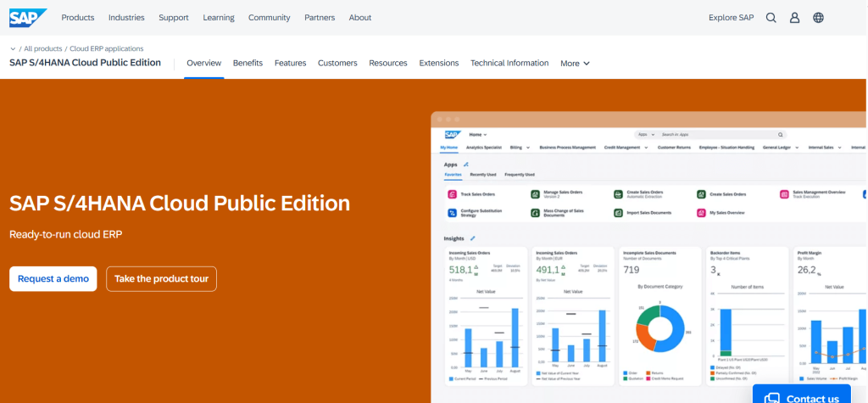Click the Contact us chat button
Screen dimensions: 868x403
tap(802, 395)
